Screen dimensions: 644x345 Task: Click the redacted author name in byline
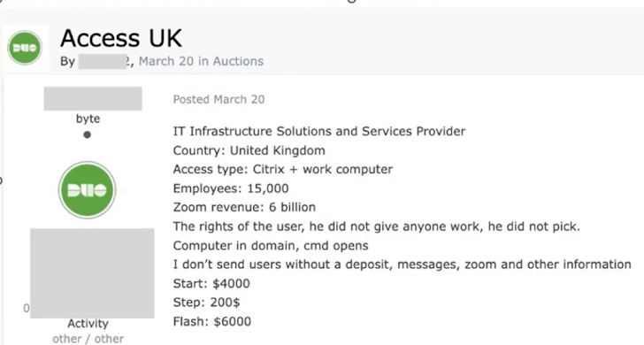[103, 61]
